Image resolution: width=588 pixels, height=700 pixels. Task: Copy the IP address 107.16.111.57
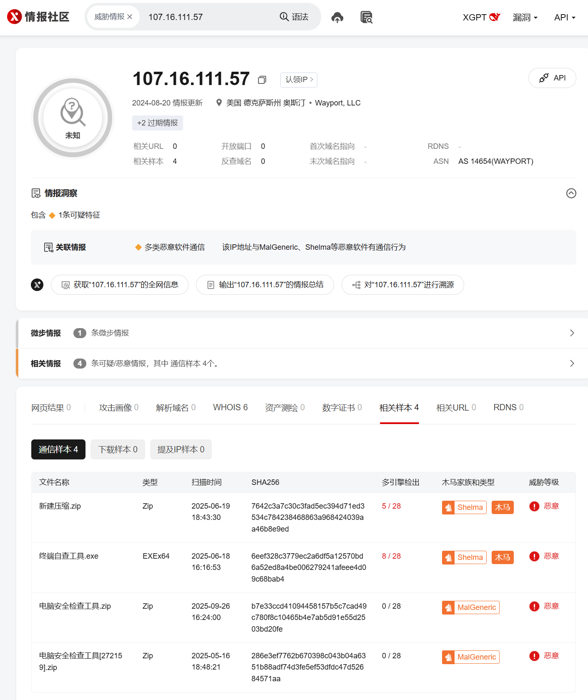pos(262,80)
